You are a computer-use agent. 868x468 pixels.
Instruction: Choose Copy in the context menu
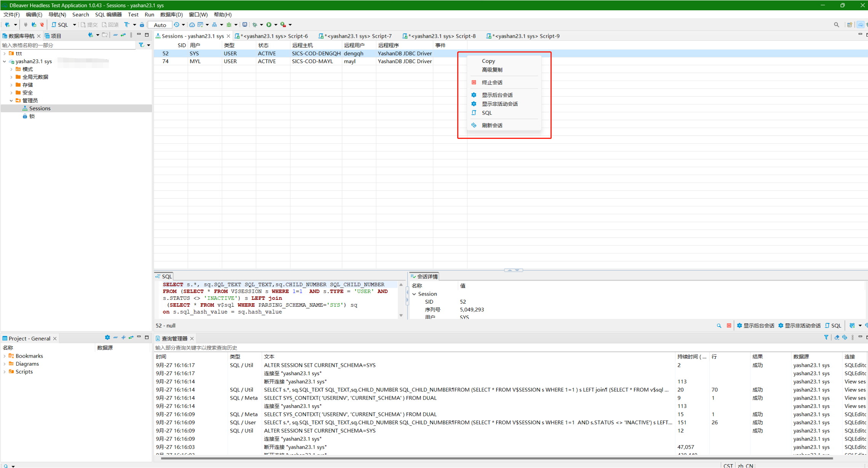coord(504,61)
